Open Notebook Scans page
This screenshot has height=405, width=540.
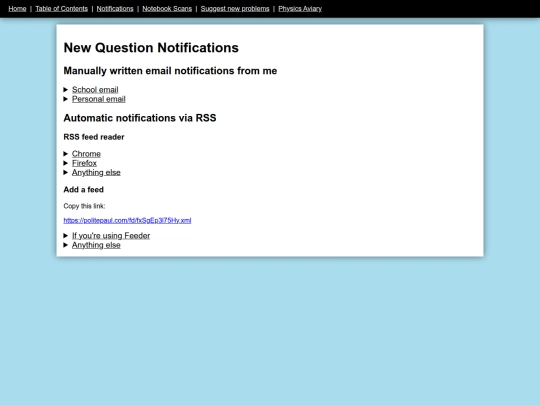(x=167, y=9)
